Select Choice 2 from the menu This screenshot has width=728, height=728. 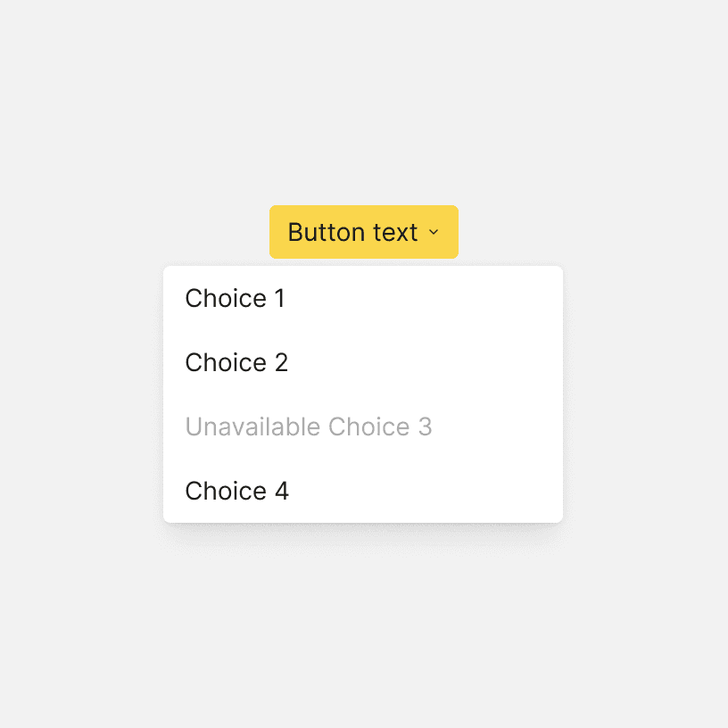236,363
